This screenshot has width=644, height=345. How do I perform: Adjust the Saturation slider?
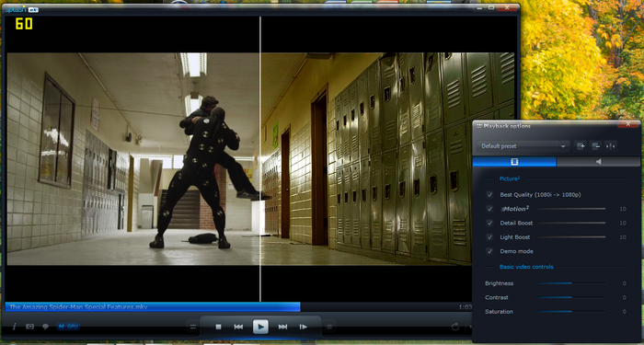coord(571,311)
